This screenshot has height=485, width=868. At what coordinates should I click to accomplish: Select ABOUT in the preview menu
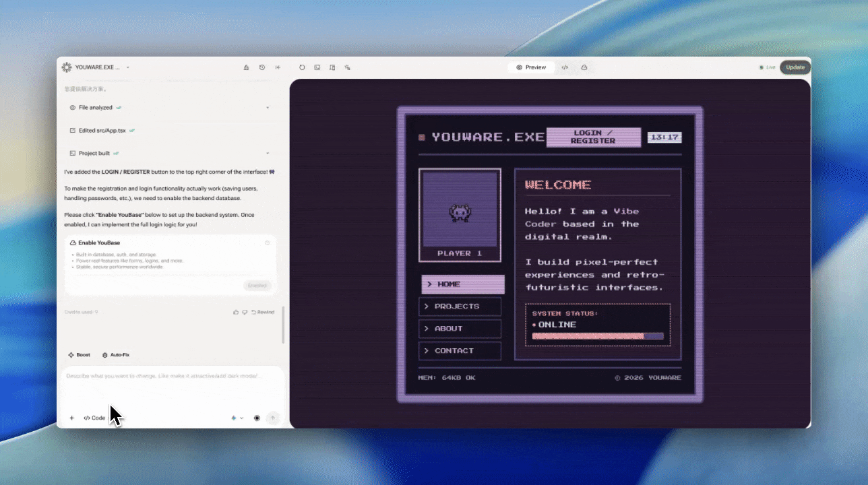(x=460, y=329)
